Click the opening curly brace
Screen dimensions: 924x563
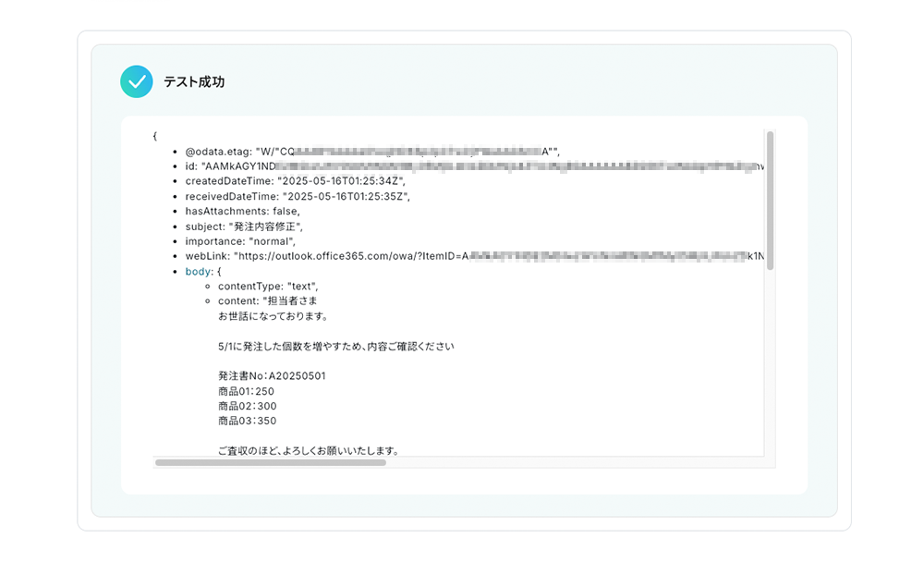[155, 136]
